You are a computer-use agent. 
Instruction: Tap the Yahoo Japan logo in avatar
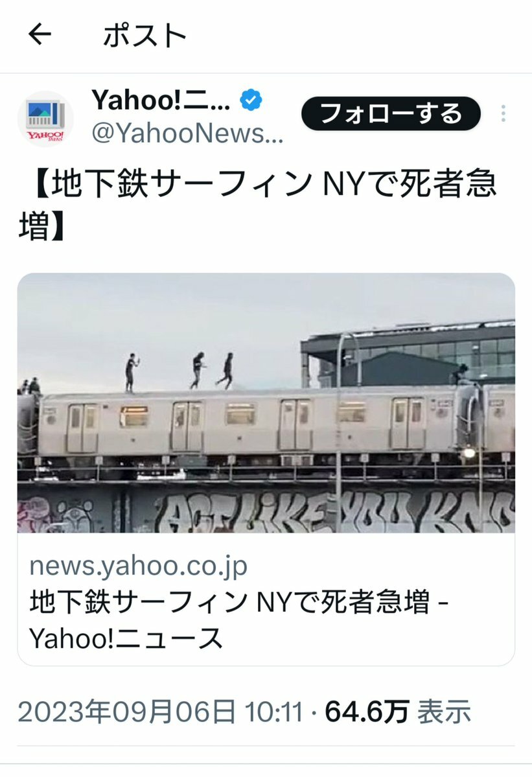coord(45,136)
